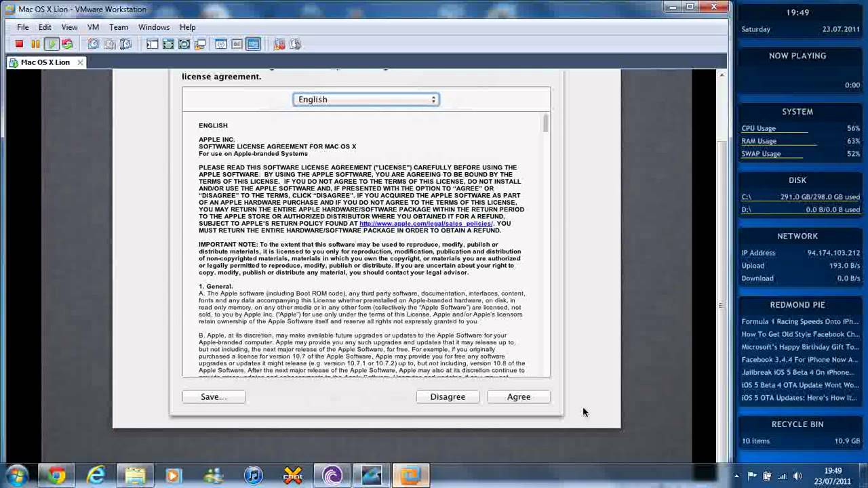Open Windows Explorer folder in taskbar
This screenshot has height=488, width=868.
[x=135, y=476]
